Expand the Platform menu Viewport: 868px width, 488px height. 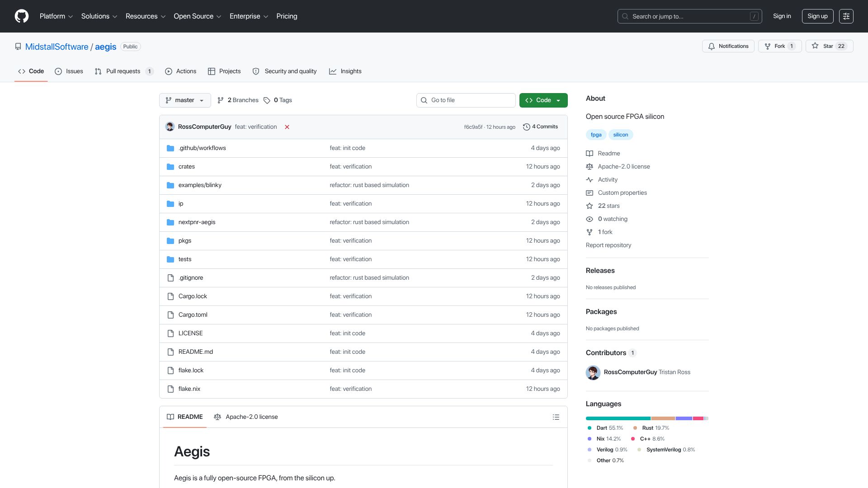[56, 16]
